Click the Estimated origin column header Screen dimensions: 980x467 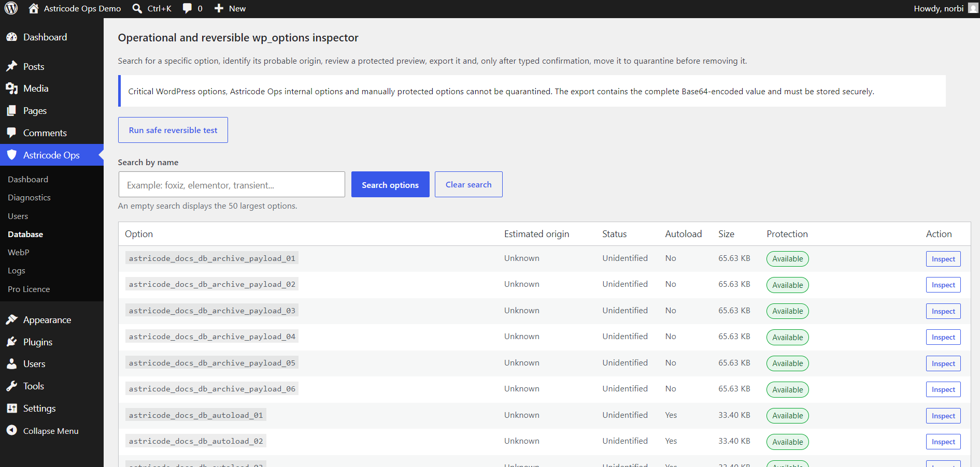[x=536, y=234]
